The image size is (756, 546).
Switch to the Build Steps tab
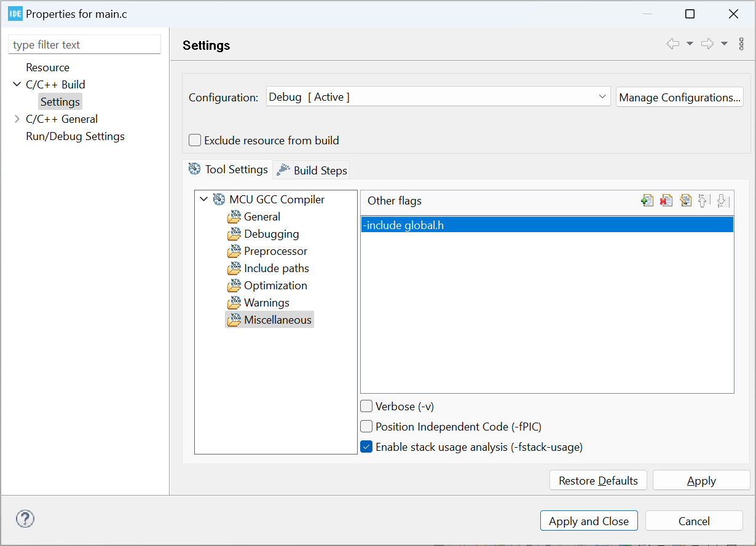coord(313,170)
